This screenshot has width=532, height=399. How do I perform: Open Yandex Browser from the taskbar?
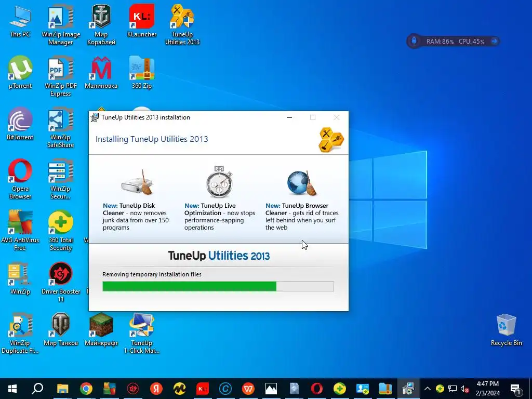pyautogui.click(x=156, y=389)
